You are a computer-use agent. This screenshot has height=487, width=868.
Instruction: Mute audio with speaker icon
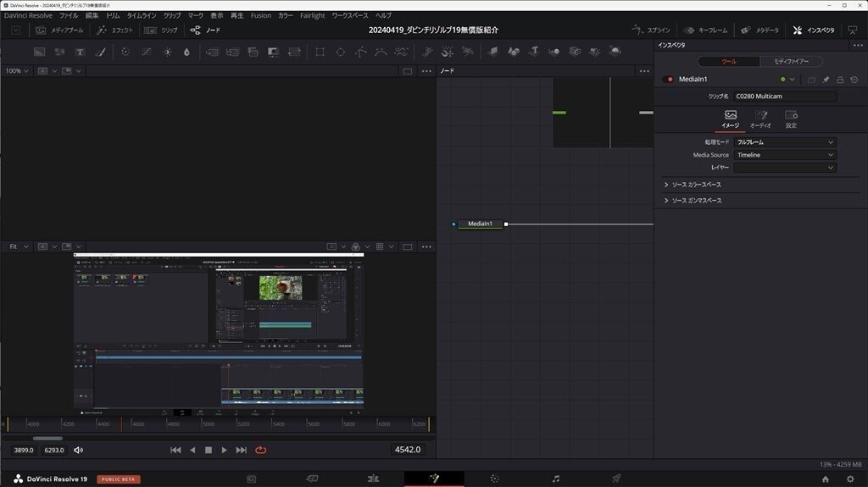click(x=79, y=451)
